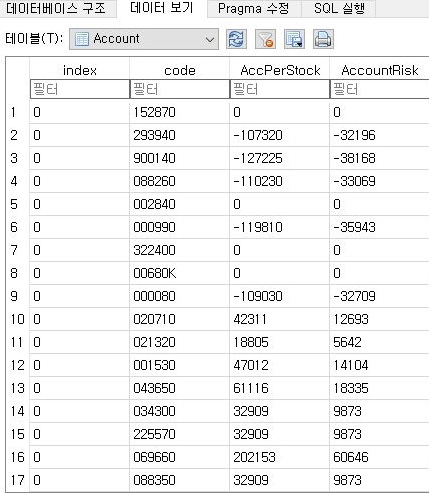429x493 pixels.
Task: Select code cell 00680K
Action: [179, 273]
